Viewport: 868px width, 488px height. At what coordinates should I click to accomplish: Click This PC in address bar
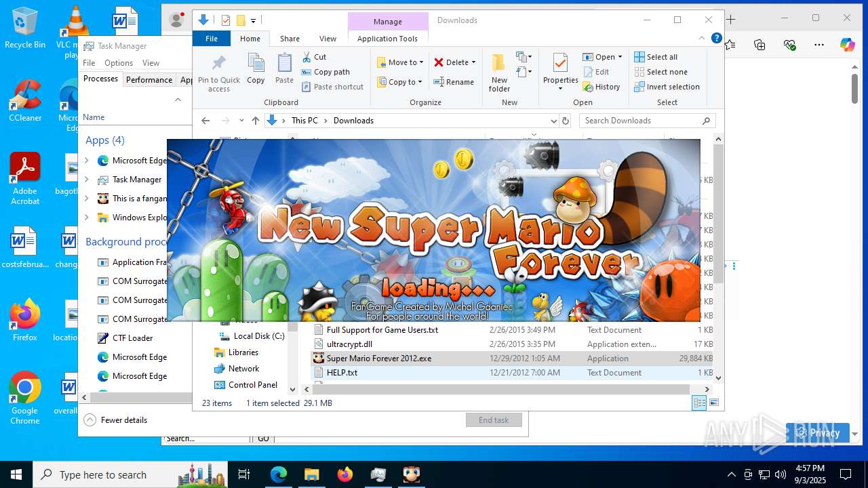click(x=304, y=121)
